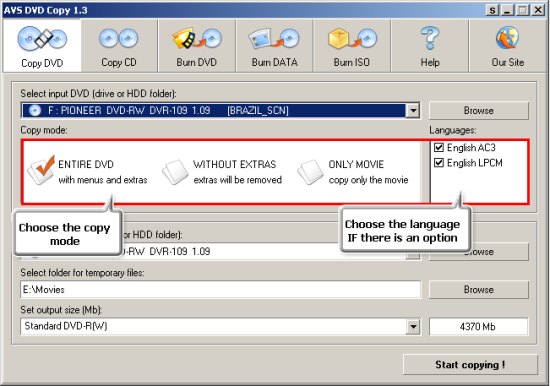Click the disc icon in input drive field
The image size is (550, 386).
[x=35, y=111]
